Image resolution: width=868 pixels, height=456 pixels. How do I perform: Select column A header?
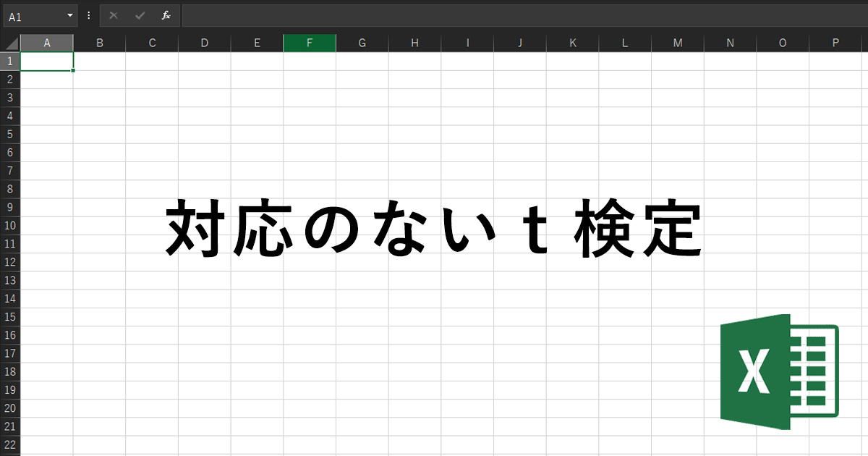tap(47, 43)
